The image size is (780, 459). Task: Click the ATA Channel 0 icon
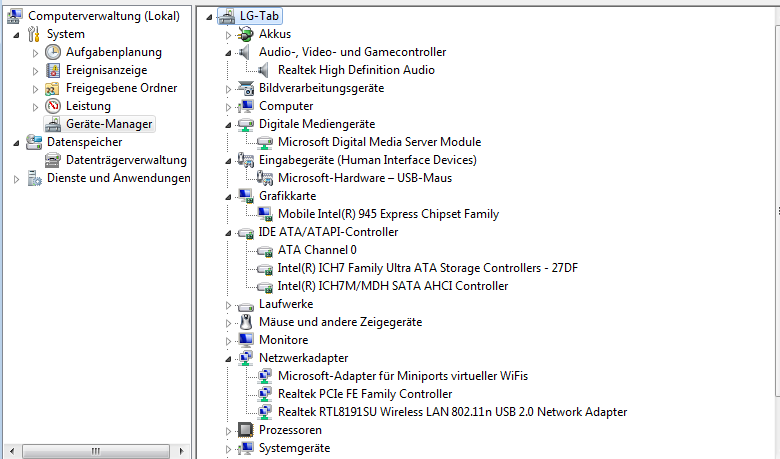point(265,250)
